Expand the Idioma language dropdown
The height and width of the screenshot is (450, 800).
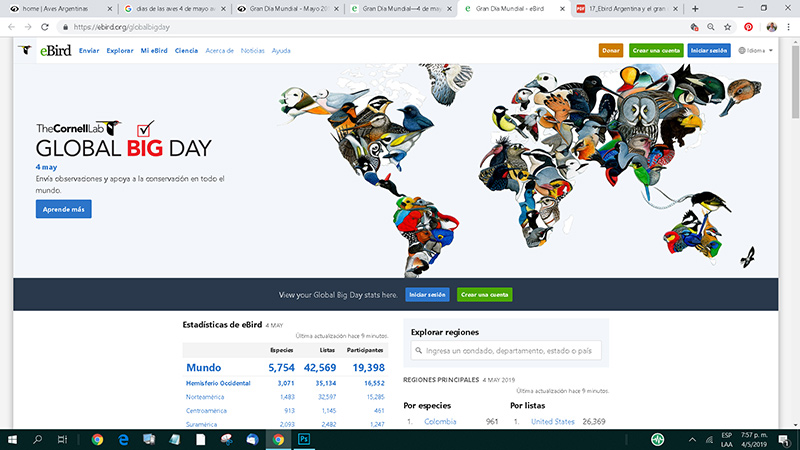coord(756,49)
